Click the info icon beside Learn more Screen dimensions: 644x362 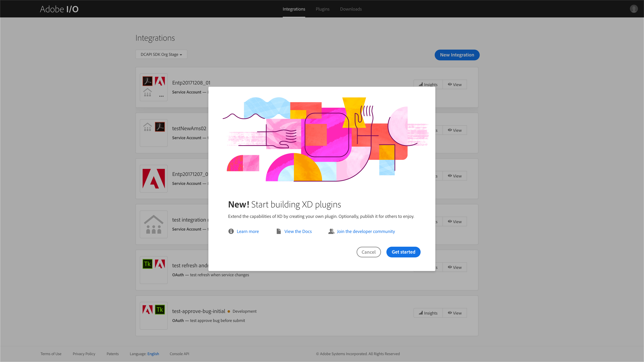pyautogui.click(x=231, y=231)
